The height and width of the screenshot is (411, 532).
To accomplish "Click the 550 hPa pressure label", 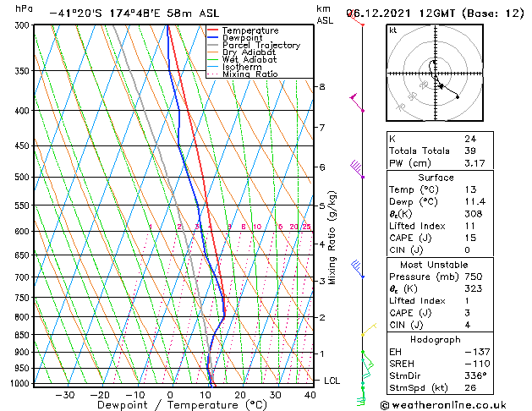I will pos(24,205).
